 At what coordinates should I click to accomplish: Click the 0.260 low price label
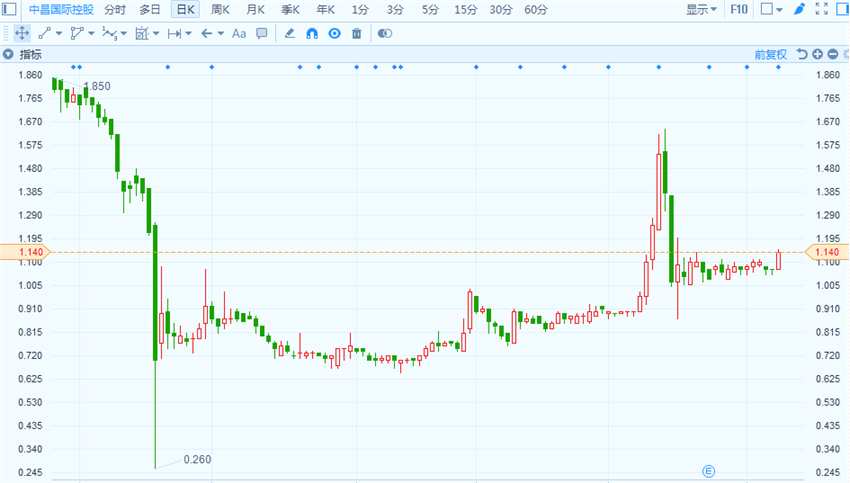pos(197,460)
